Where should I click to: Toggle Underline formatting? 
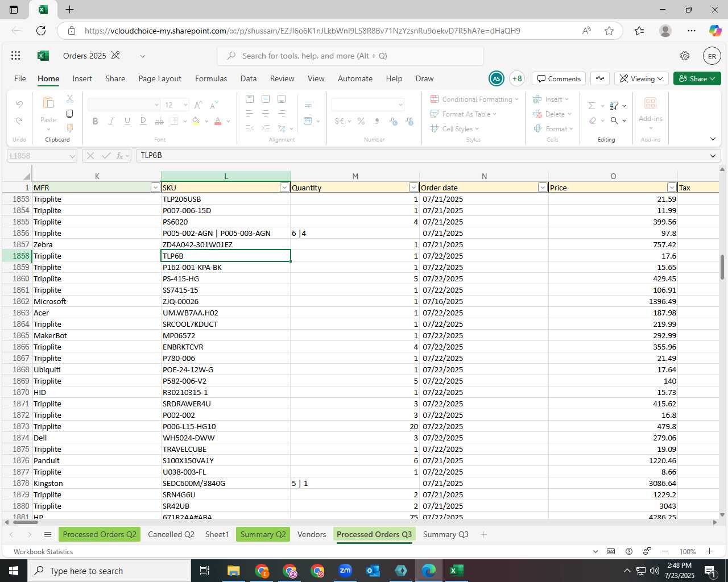coord(127,121)
